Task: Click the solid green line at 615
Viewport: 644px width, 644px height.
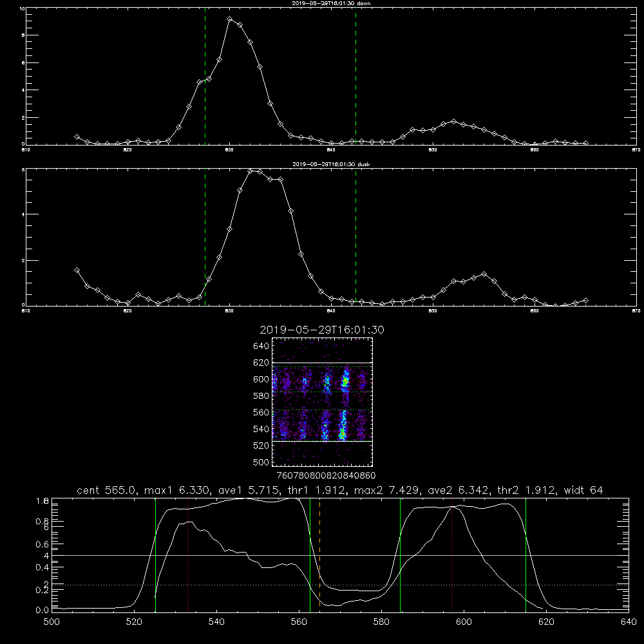Action: point(526,554)
